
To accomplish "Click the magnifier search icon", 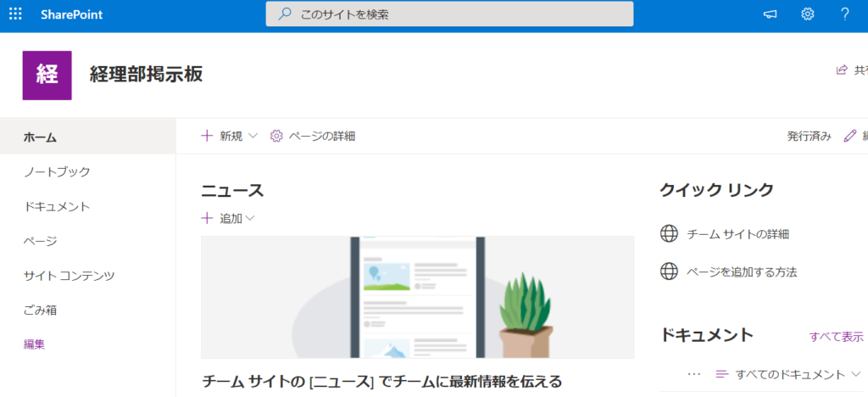I will click(285, 14).
